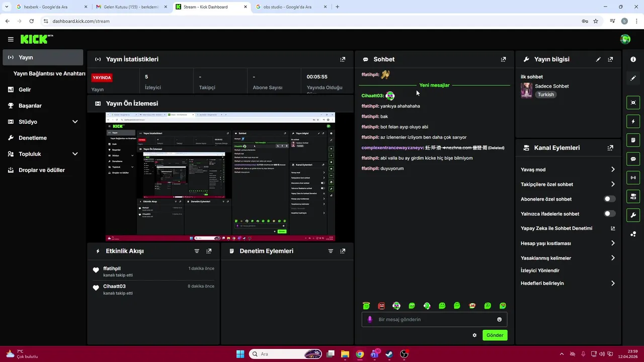Toggle the stream preview widget in the right rail
This screenshot has height=362, width=644.
(633, 103)
